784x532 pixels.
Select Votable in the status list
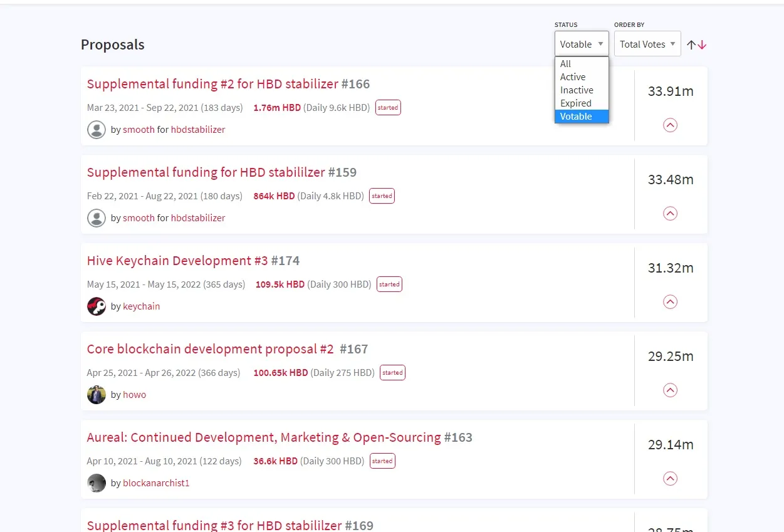(x=582, y=117)
